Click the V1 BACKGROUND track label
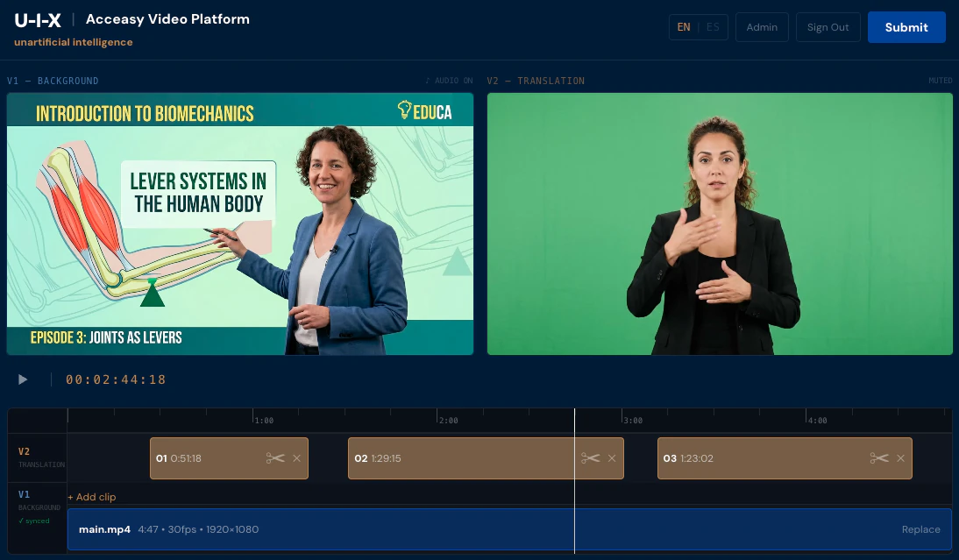The height and width of the screenshot is (560, 959). point(38,500)
